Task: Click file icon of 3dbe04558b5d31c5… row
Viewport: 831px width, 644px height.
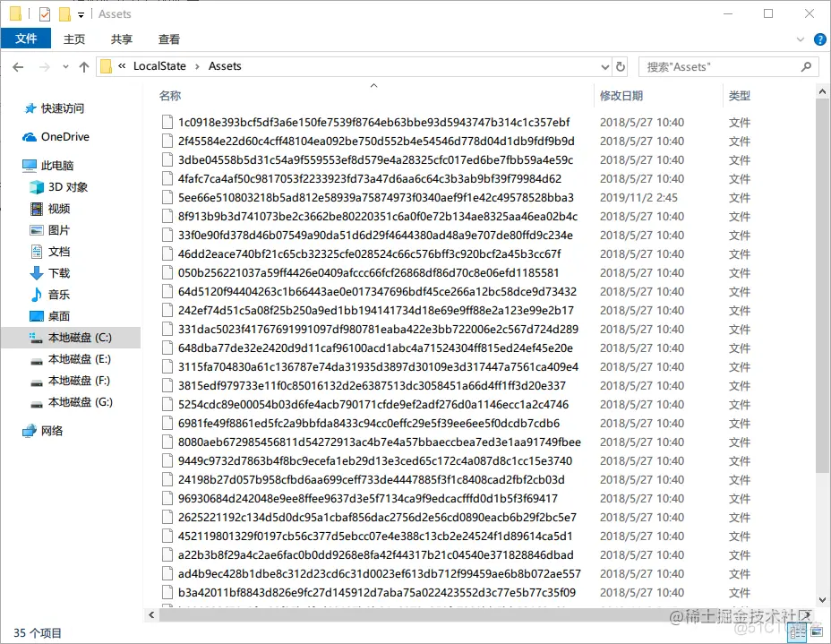Action: (167, 160)
